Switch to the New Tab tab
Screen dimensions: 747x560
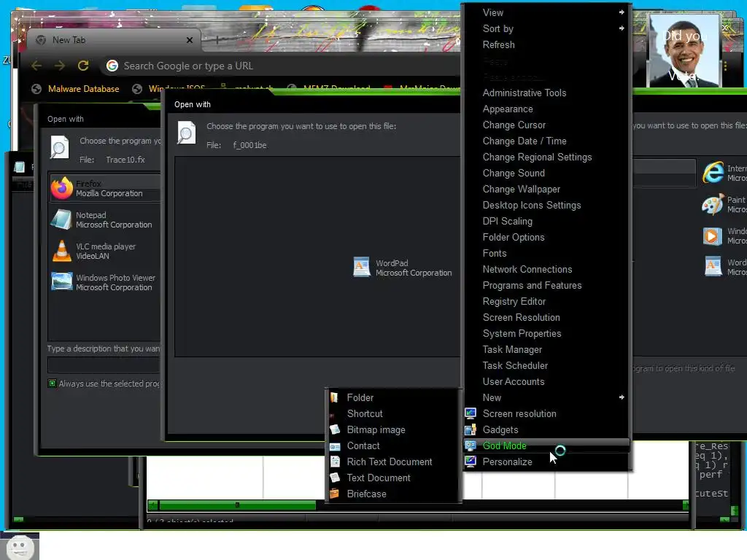113,40
